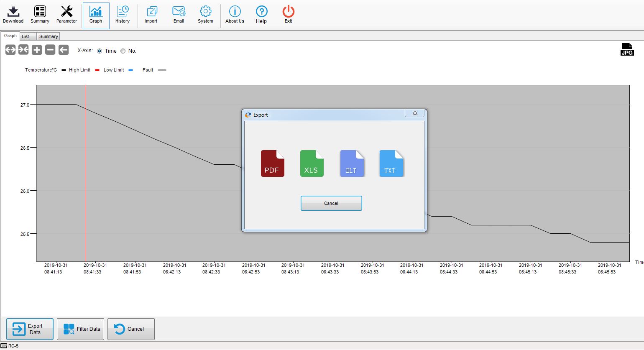This screenshot has height=350, width=644.
Task: Cancel the Export dialog
Action: (331, 203)
